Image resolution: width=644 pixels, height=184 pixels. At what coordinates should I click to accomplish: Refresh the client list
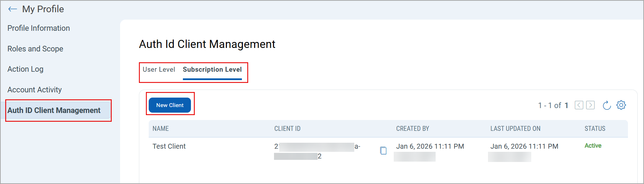click(x=607, y=105)
